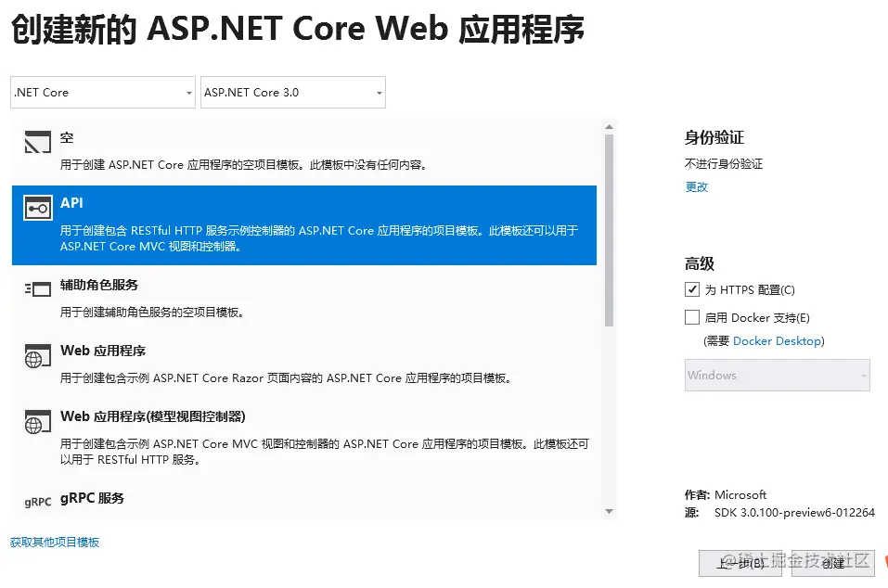This screenshot has height=588, width=888.
Task: Select the Web 应用程序(模型视图控制器) icon
Action: pyautogui.click(x=38, y=422)
